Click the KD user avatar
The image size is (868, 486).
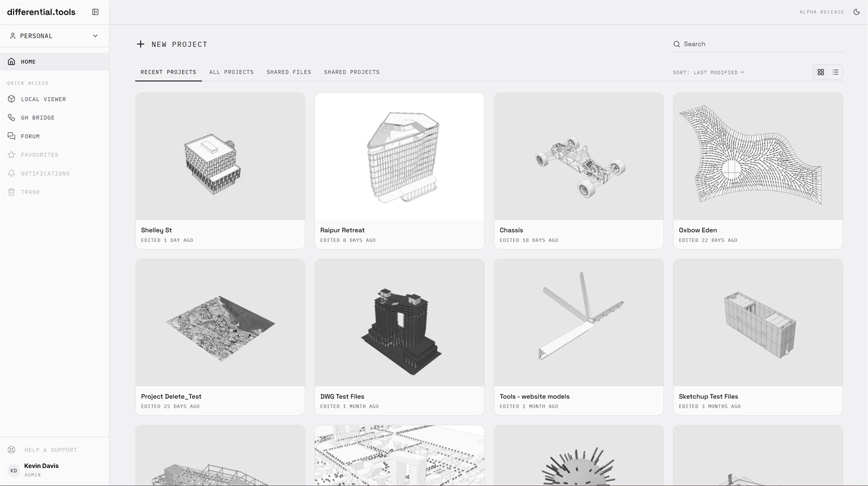pyautogui.click(x=14, y=470)
